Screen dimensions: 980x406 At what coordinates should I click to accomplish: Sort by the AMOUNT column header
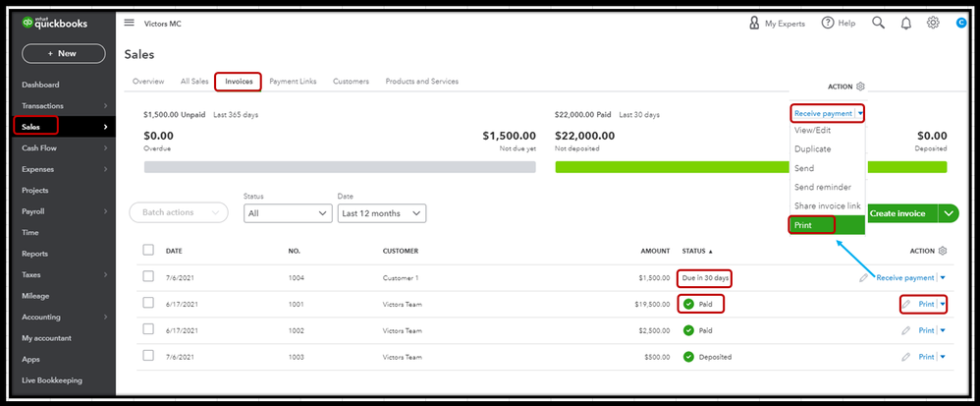(655, 251)
